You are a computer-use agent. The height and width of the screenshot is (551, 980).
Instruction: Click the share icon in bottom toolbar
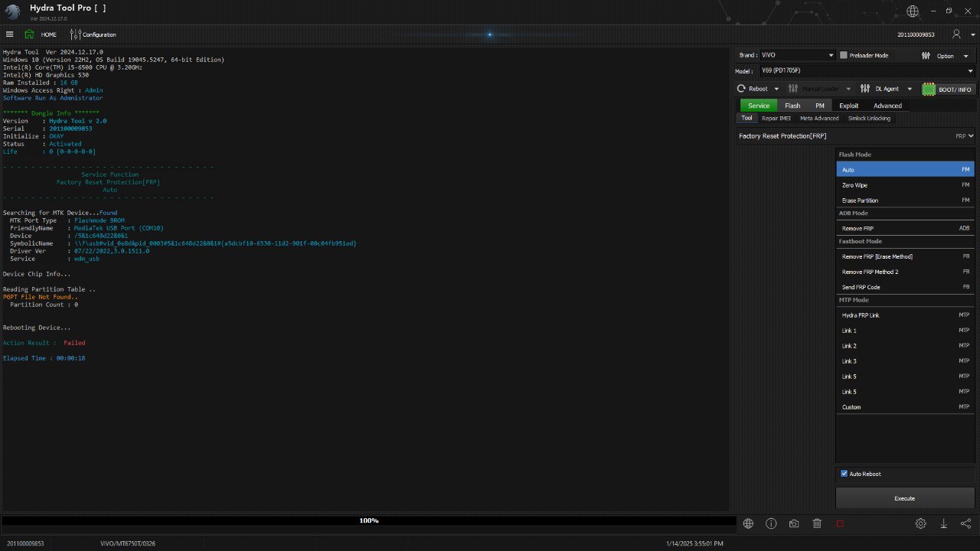(965, 523)
